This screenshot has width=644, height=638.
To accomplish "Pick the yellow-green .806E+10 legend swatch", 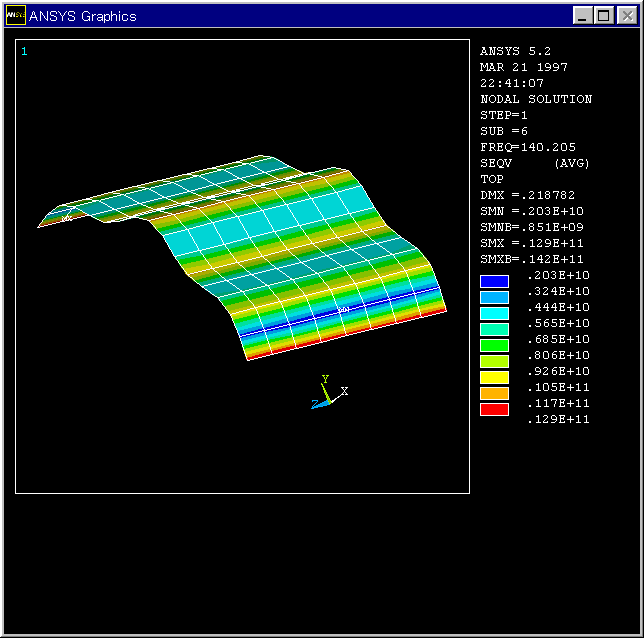I will 494,362.
